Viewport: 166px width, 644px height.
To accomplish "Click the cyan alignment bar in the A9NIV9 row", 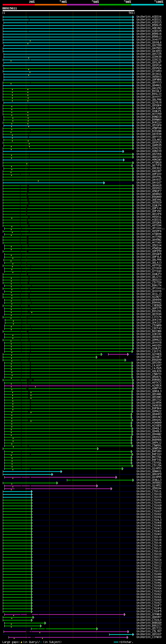I will [63, 151].
